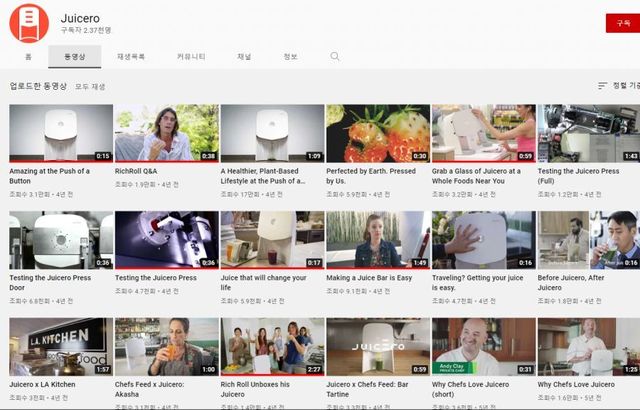Click the Juicero channel avatar logo
Image resolution: width=640 pixels, height=410 pixels.
point(29,22)
